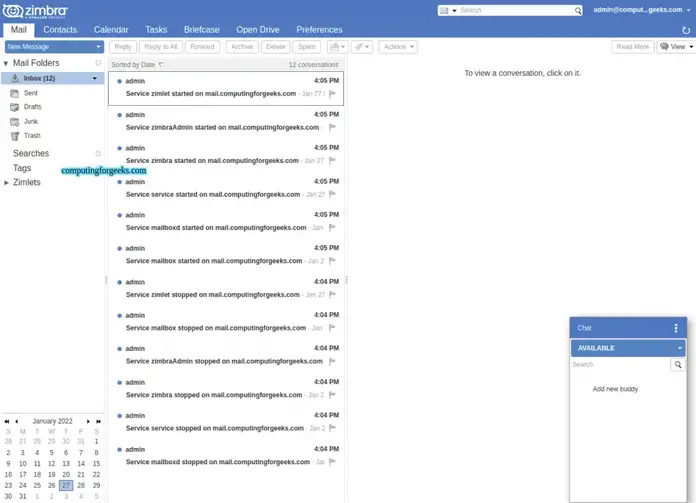Open the View dropdown

(x=676, y=47)
